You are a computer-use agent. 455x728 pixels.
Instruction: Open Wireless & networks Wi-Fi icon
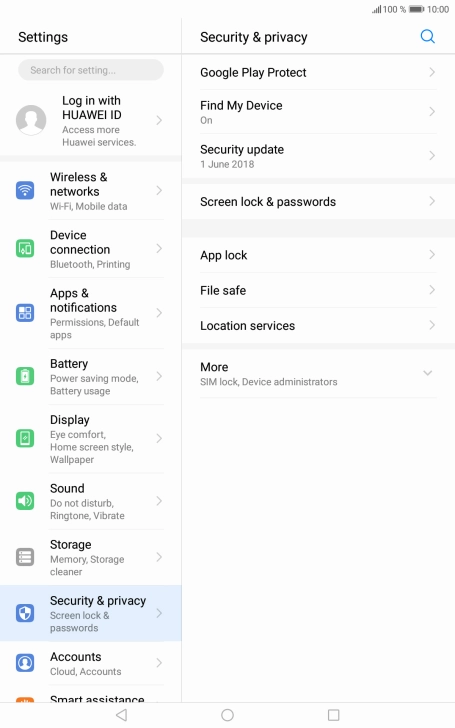click(25, 190)
